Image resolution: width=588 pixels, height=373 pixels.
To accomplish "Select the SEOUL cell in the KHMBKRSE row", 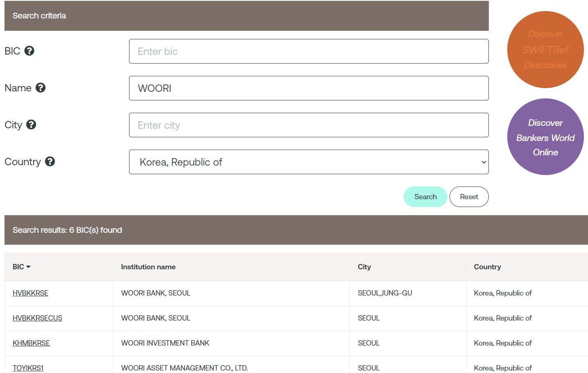I will 408,343.
